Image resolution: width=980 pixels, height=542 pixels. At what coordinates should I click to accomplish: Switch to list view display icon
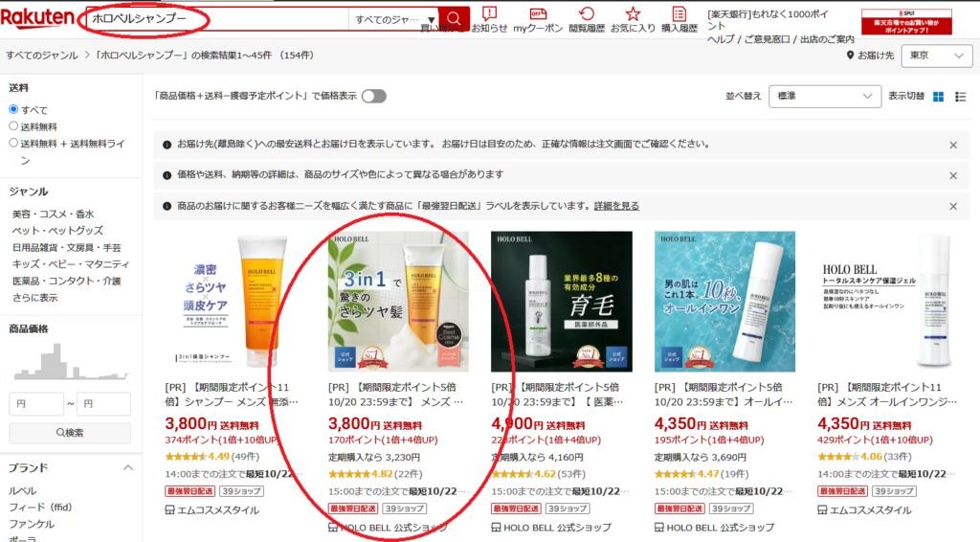(961, 97)
